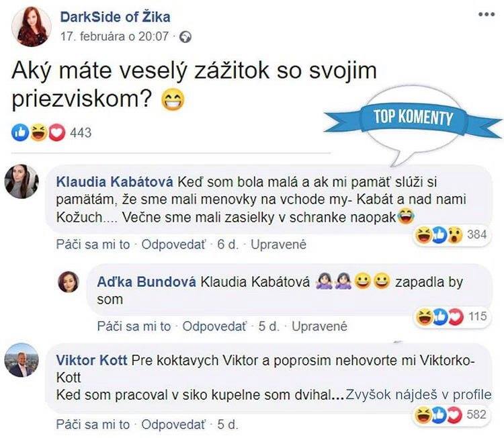Image resolution: width=504 pixels, height=438 pixels.
Task: Open the 582 reactions on Viktor's comment
Action: 452,415
